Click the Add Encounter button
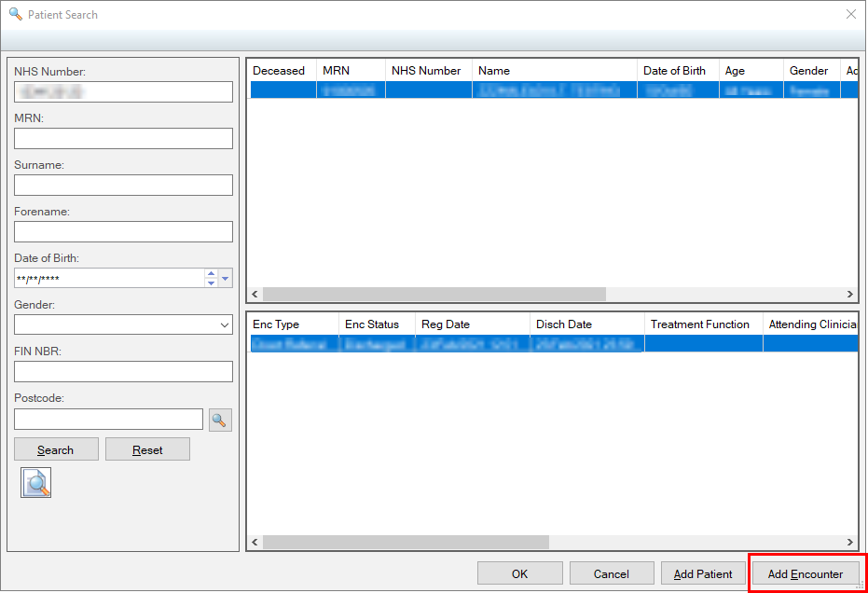The image size is (868, 593). (806, 573)
